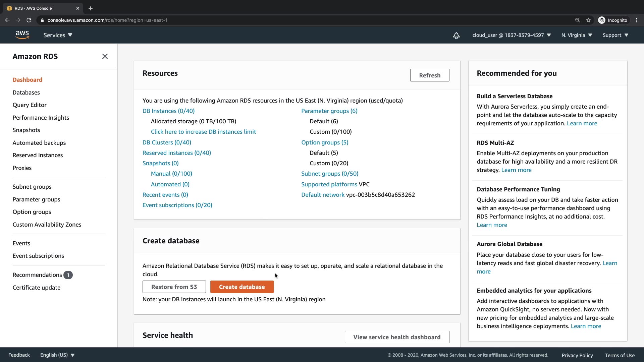Screen dimensions: 644x362
Task: Open the notifications bell icon
Action: pyautogui.click(x=456, y=36)
